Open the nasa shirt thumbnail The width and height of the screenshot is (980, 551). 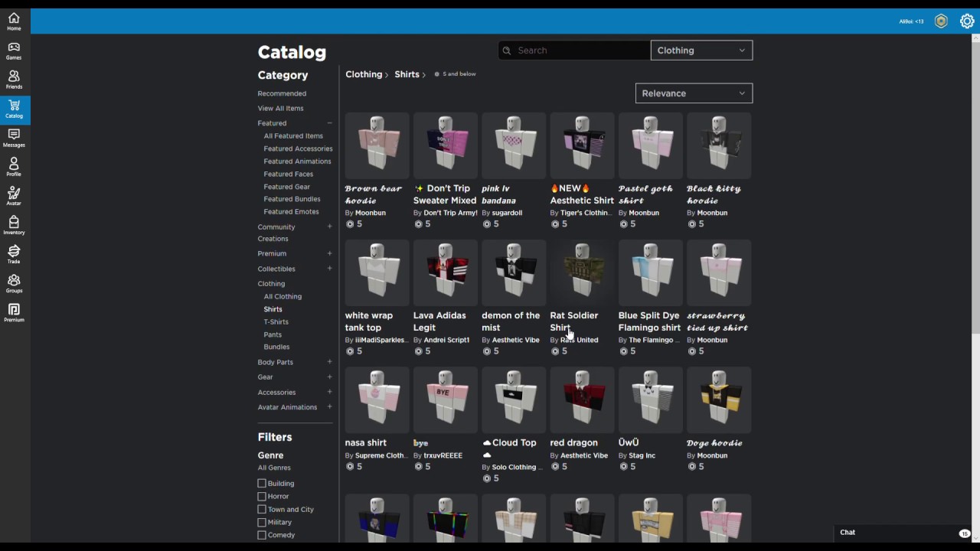(377, 399)
